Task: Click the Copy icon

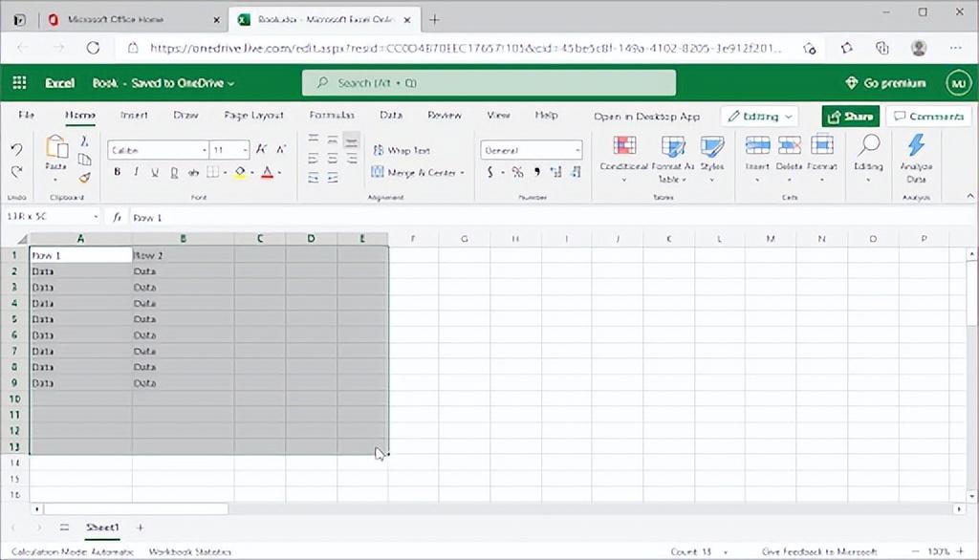Action: (x=84, y=160)
